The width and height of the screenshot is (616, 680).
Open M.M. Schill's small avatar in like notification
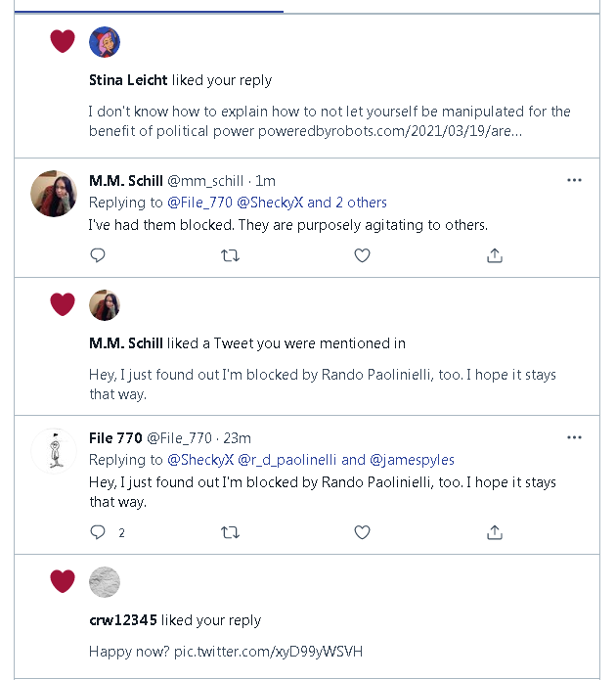pyautogui.click(x=105, y=305)
